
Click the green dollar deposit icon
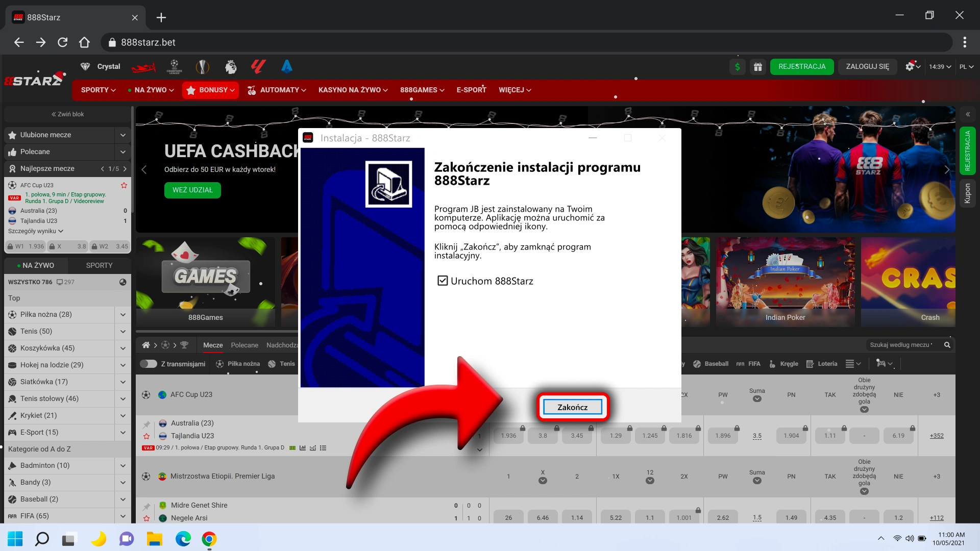click(737, 67)
